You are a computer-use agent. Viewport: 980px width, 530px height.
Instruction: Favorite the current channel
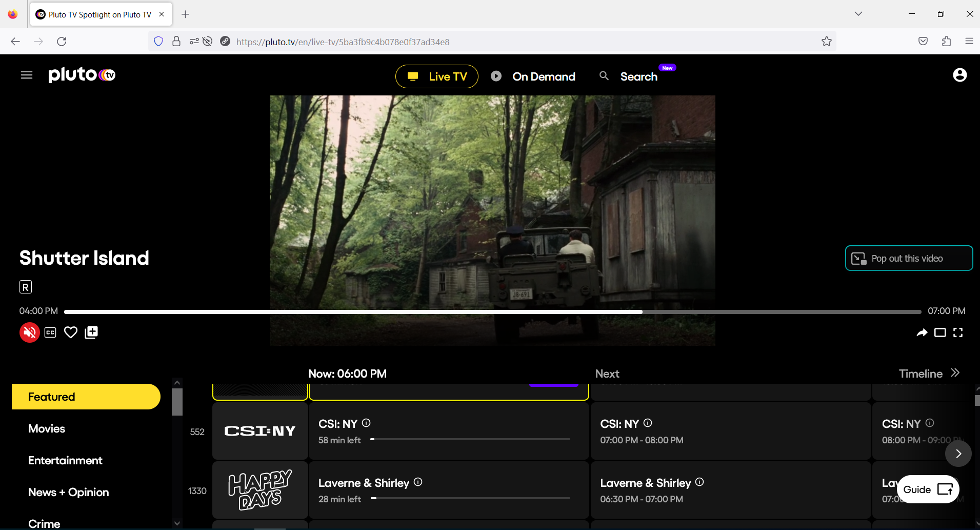70,332
